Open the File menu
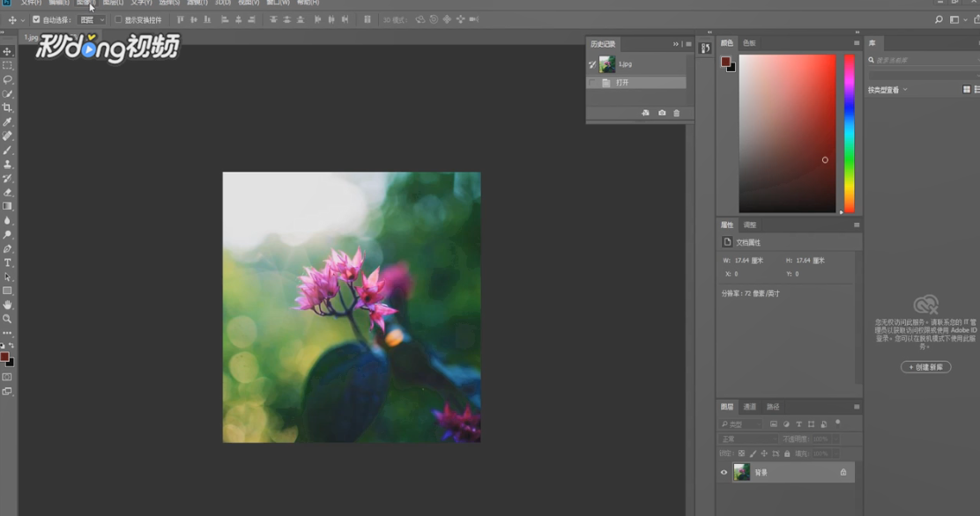Image resolution: width=980 pixels, height=516 pixels. pyautogui.click(x=31, y=3)
